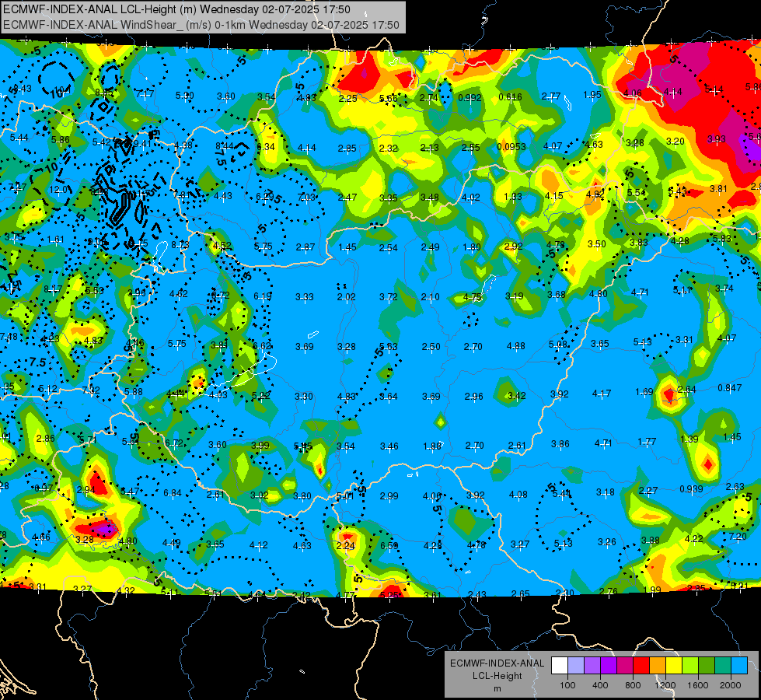This screenshot has height=700, width=761.
Task: Click the wind shear value '0.992'
Action: tap(470, 98)
